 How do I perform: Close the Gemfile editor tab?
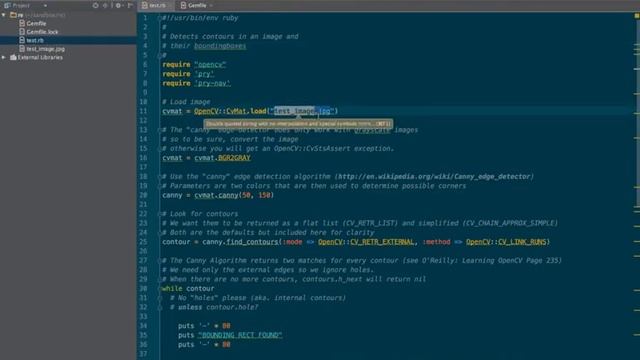click(211, 6)
